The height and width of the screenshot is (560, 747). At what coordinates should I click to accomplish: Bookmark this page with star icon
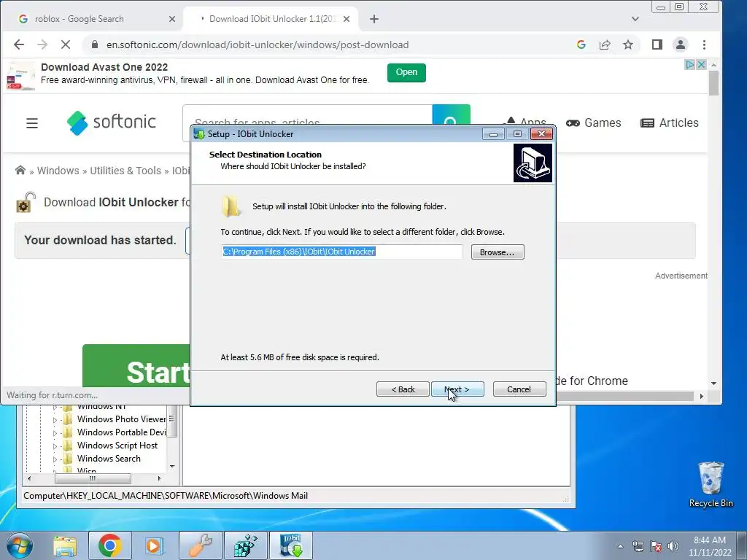pos(628,44)
